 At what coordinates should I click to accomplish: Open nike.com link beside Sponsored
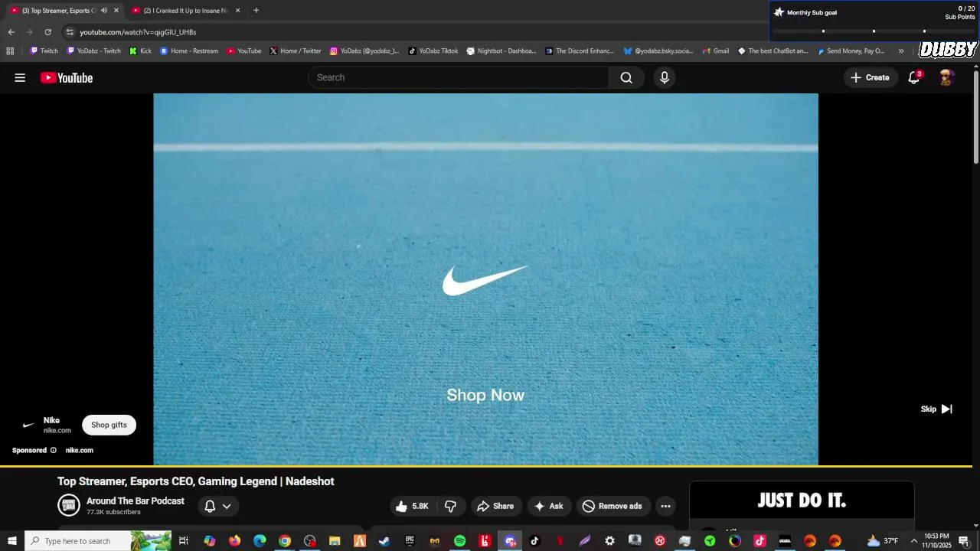[x=80, y=450]
